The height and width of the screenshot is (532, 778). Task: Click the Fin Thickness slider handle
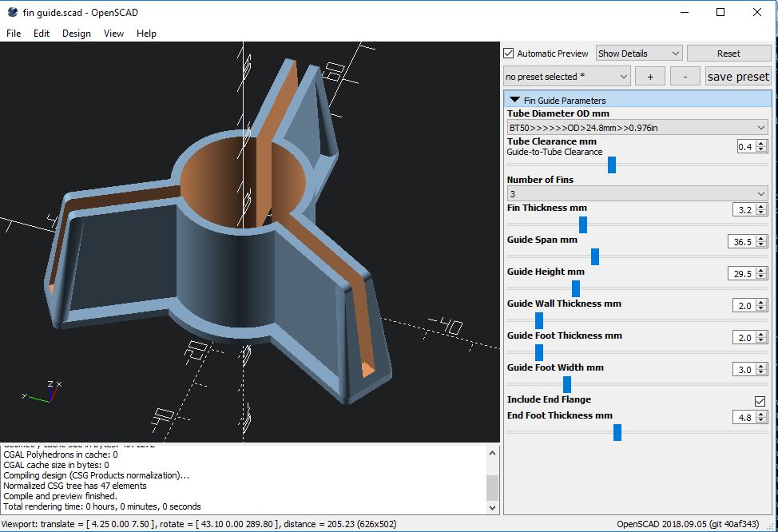(583, 224)
